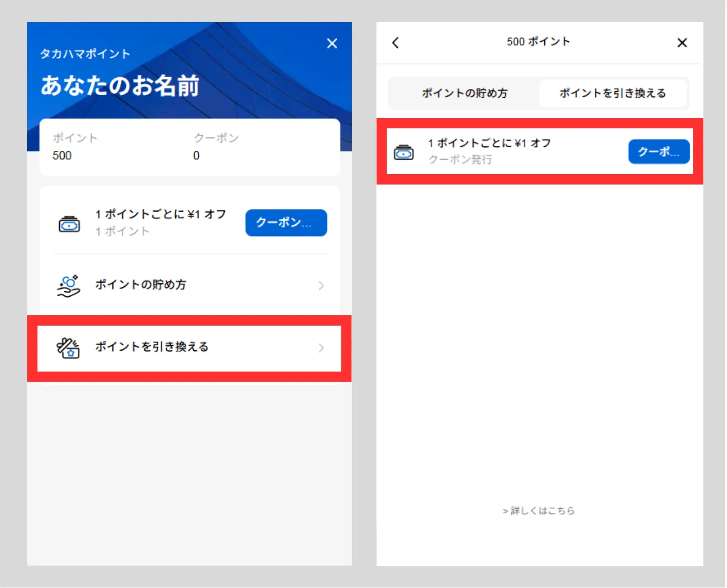This screenshot has width=727, height=588.
Task: Click the hand with coins earning icon
Action: coord(68,286)
